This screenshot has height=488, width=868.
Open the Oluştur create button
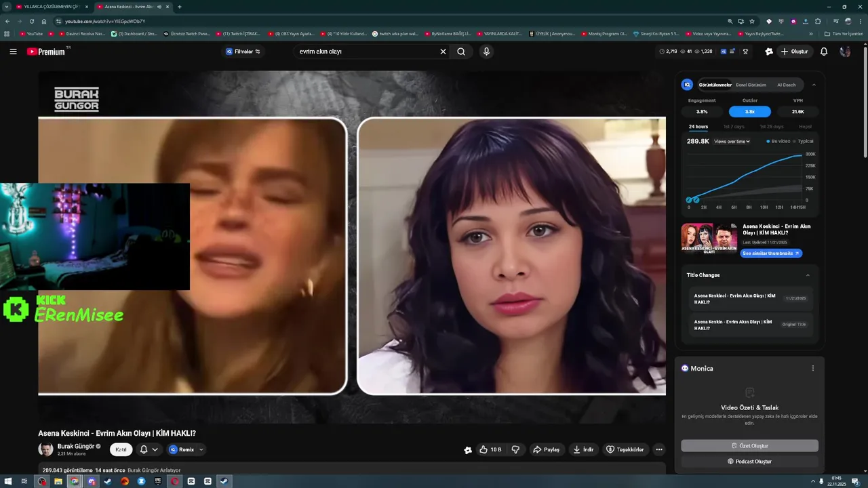[795, 52]
